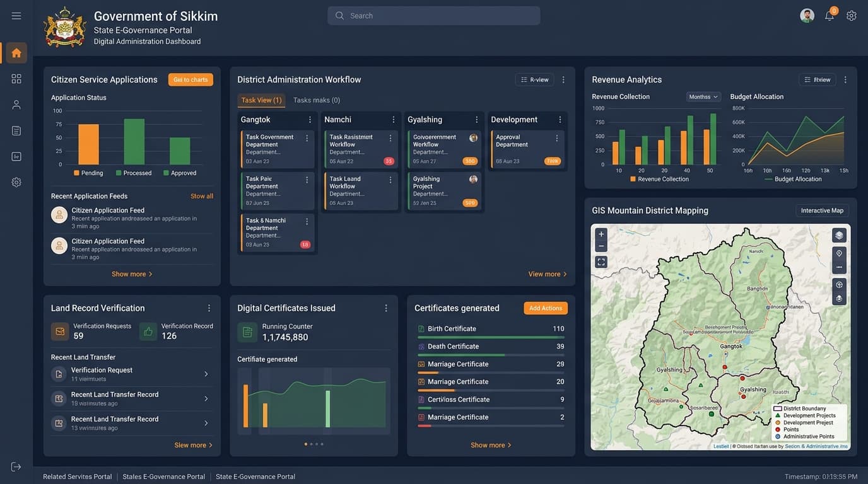Click the Add Actions button
The image size is (868, 484).
click(x=546, y=308)
